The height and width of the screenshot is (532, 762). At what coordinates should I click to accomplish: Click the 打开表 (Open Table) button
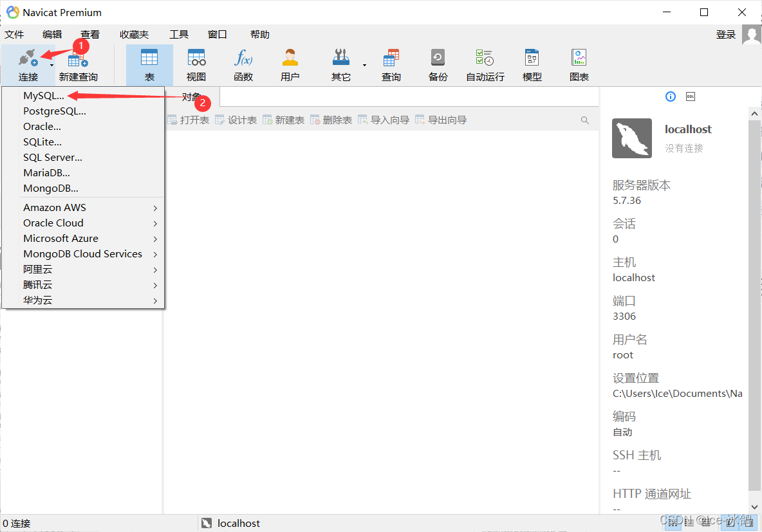tap(189, 120)
